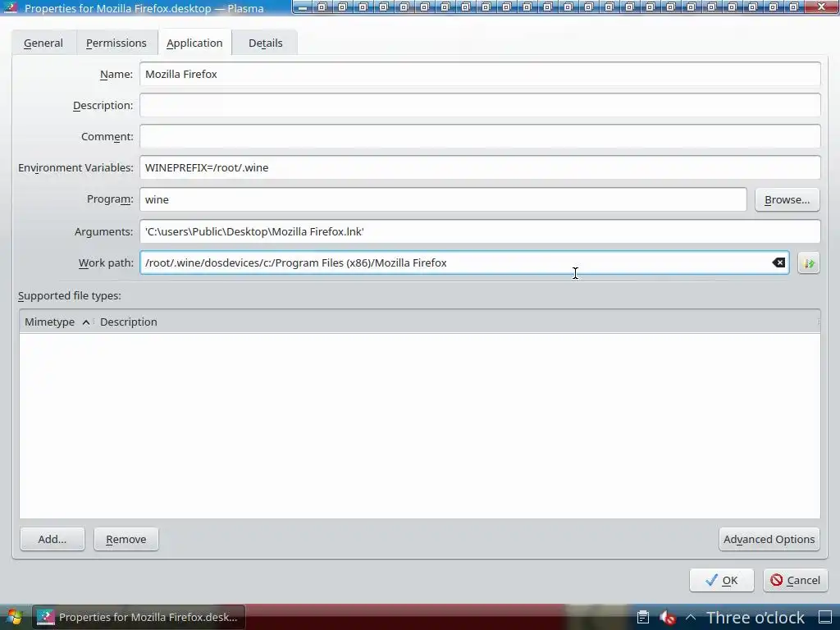Screen dimensions: 840x630
Task: Open folder picker next to Work path
Action: tap(808, 263)
